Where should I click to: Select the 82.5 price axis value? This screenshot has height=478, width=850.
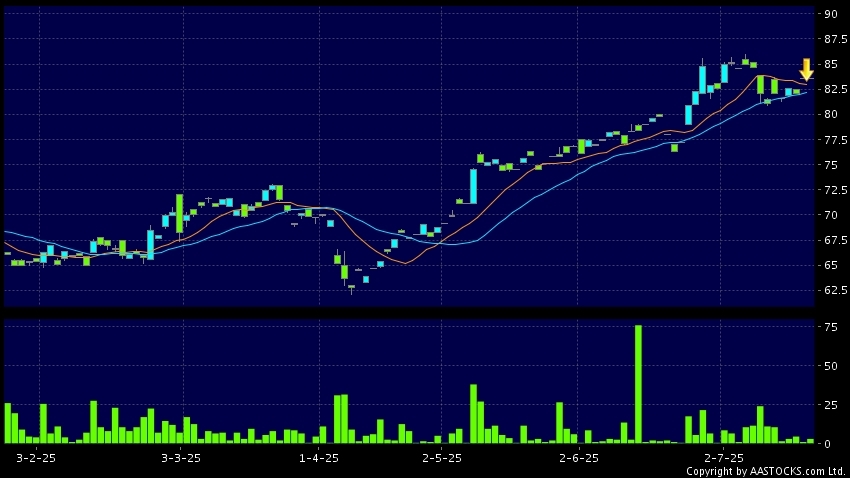836,89
